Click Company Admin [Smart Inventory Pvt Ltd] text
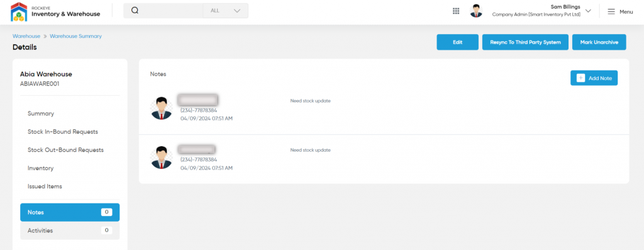Viewport: 644px width, 250px height. (536, 14)
